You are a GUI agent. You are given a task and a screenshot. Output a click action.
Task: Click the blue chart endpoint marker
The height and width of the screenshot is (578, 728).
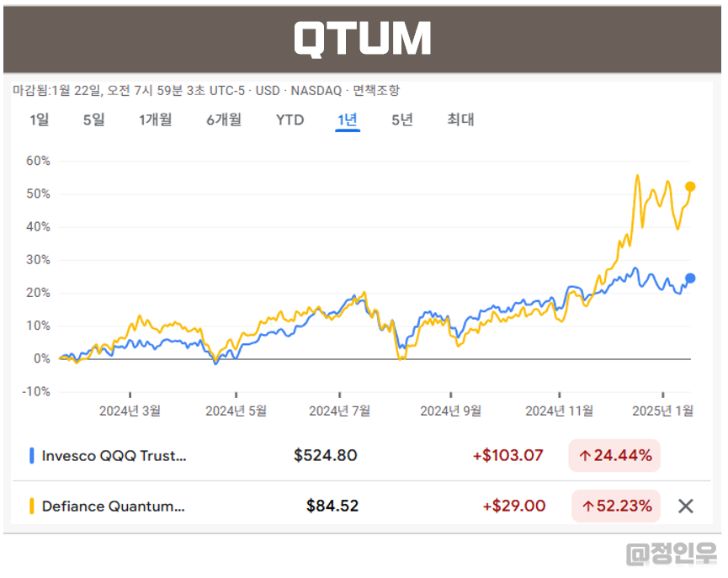pyautogui.click(x=690, y=278)
